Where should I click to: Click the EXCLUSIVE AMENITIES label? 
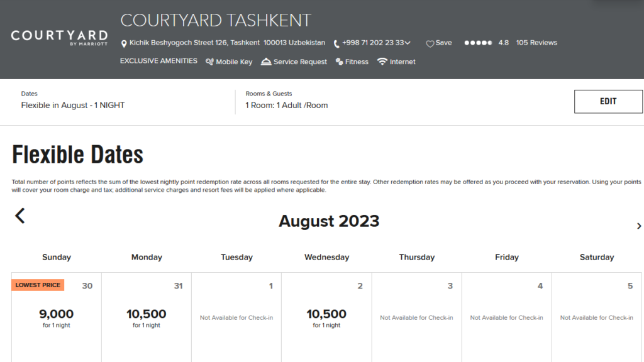coord(158,61)
